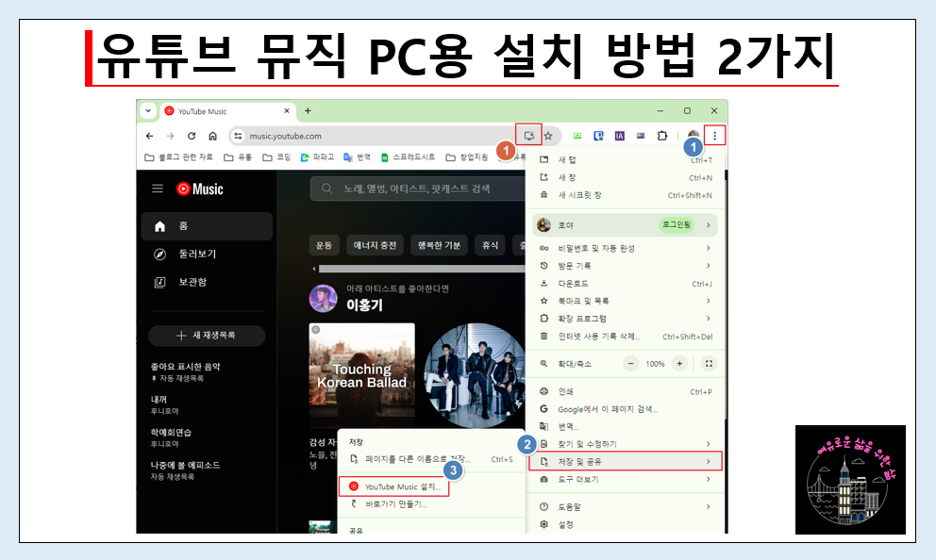Open the 블로그 관련 자료 bookmark folder
Viewport: 936px width, 560px height.
(179, 157)
